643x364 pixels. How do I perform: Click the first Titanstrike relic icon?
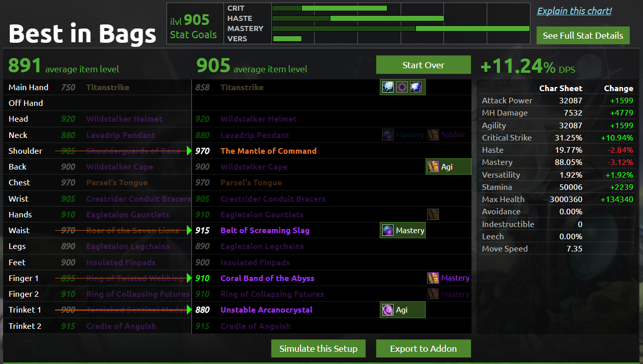coord(388,87)
